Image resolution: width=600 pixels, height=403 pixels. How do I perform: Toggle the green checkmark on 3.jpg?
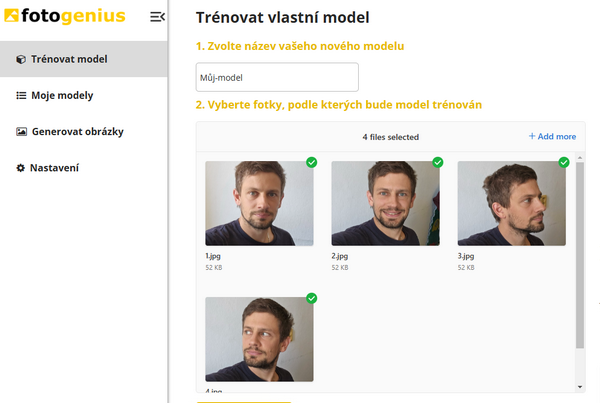563,162
